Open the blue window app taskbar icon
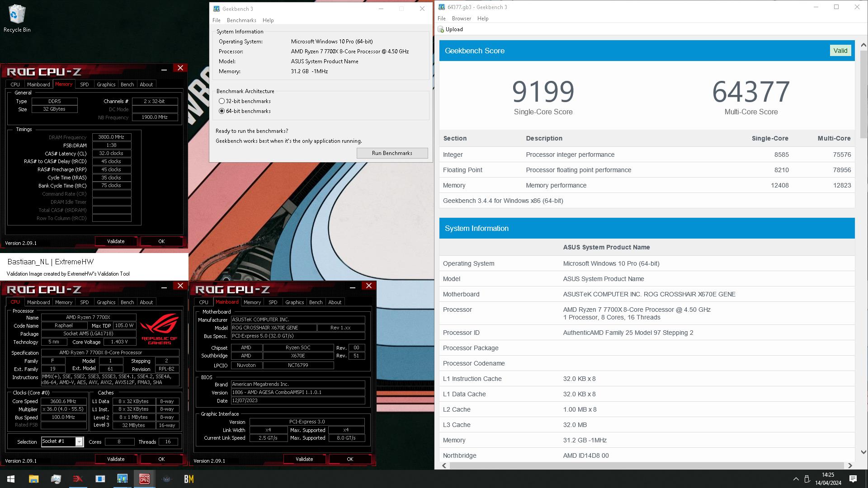 (100, 479)
